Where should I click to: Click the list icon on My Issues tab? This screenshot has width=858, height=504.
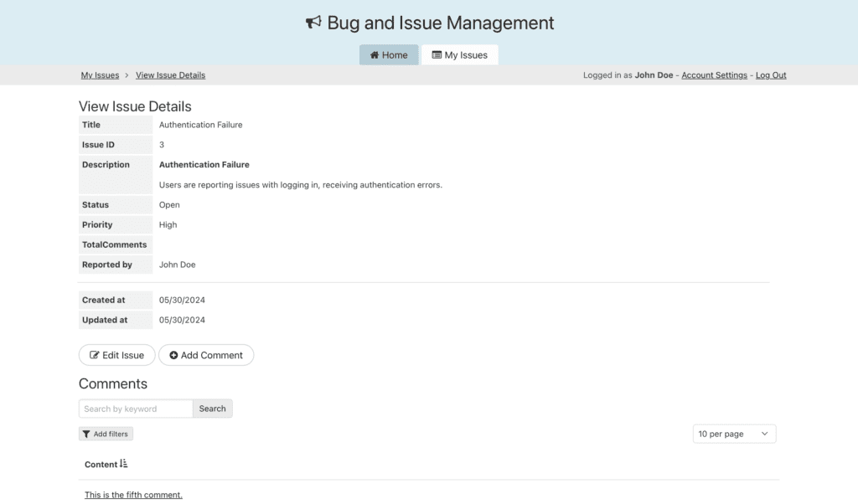click(437, 55)
